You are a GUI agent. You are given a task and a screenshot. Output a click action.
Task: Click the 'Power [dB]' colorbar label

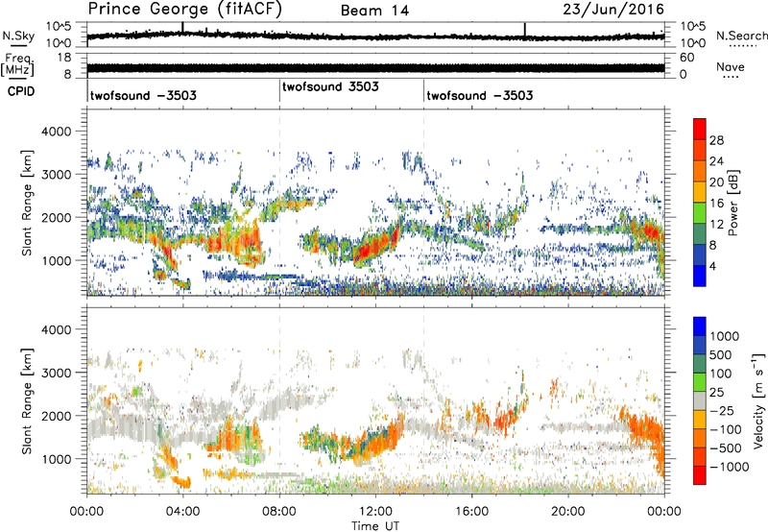tap(732, 203)
